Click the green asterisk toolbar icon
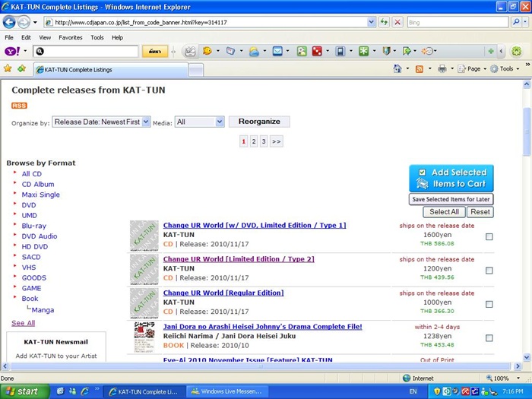The height and width of the screenshot is (399, 532). point(364,51)
